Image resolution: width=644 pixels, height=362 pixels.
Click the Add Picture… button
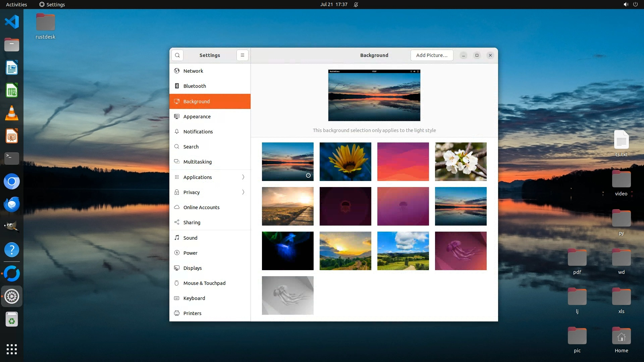pyautogui.click(x=432, y=55)
